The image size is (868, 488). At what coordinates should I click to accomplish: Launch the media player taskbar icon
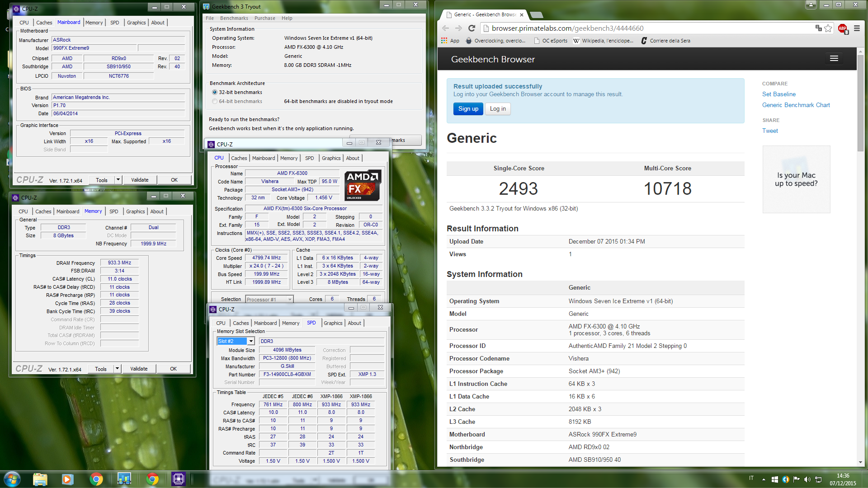[68, 479]
